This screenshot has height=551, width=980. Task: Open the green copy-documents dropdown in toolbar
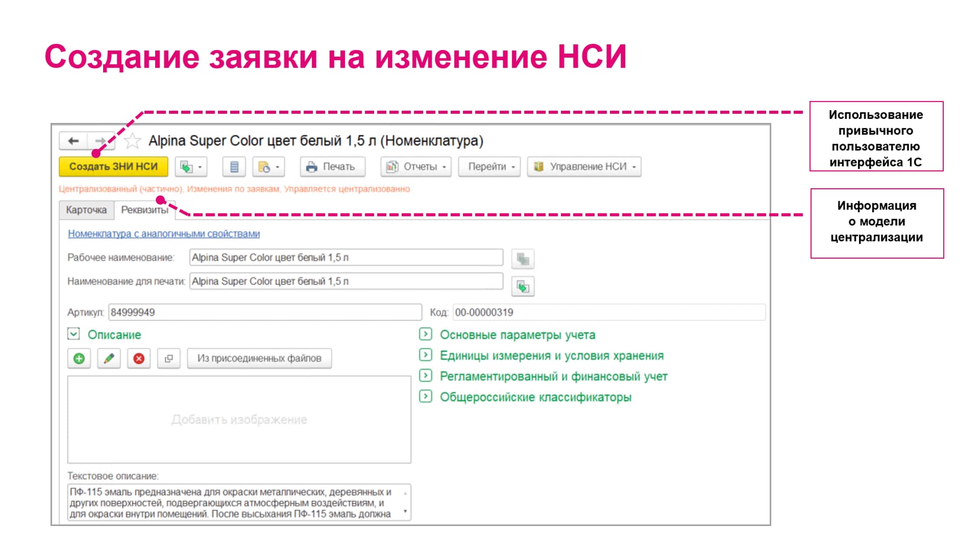[x=191, y=167]
